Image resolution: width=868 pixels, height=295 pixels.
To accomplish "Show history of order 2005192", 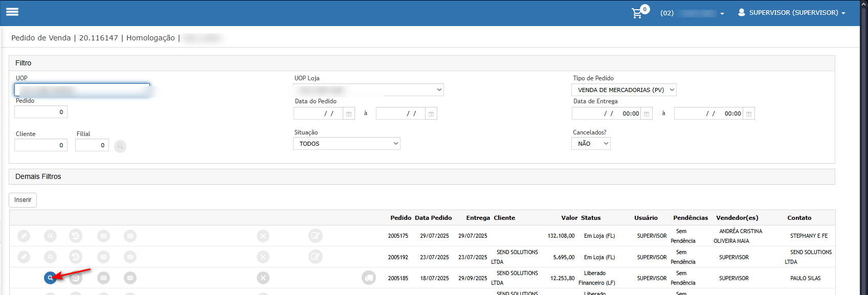I will (x=76, y=257).
